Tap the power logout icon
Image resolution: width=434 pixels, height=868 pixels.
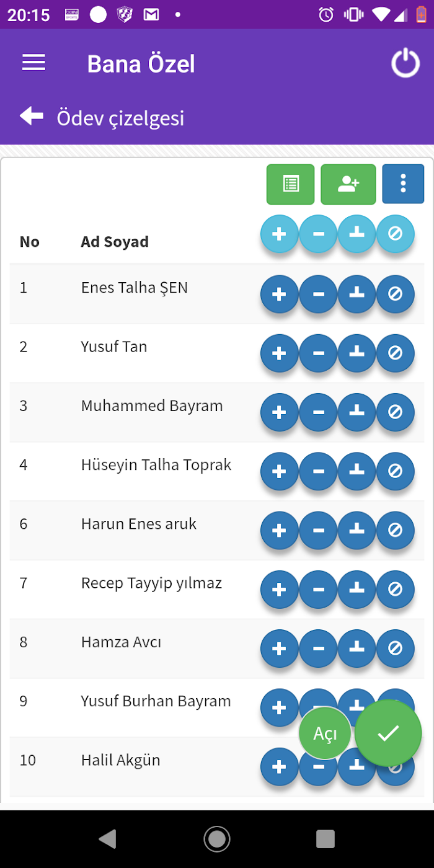tap(405, 63)
